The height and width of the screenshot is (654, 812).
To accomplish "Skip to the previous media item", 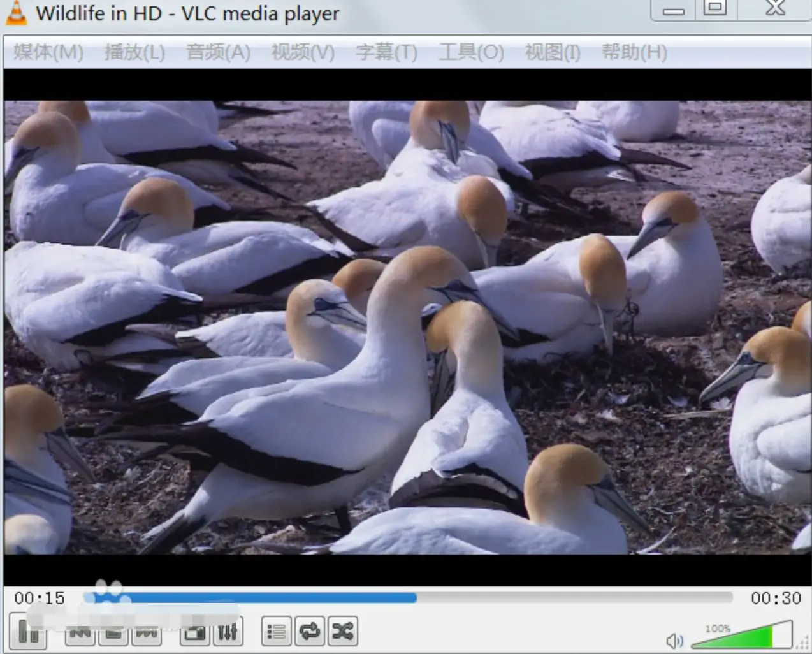I will [80, 632].
